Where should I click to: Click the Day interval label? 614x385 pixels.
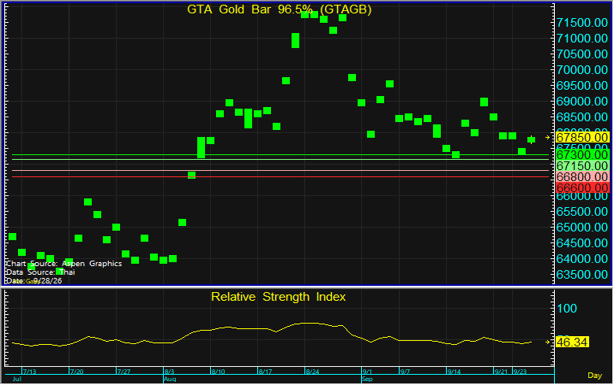pyautogui.click(x=594, y=375)
